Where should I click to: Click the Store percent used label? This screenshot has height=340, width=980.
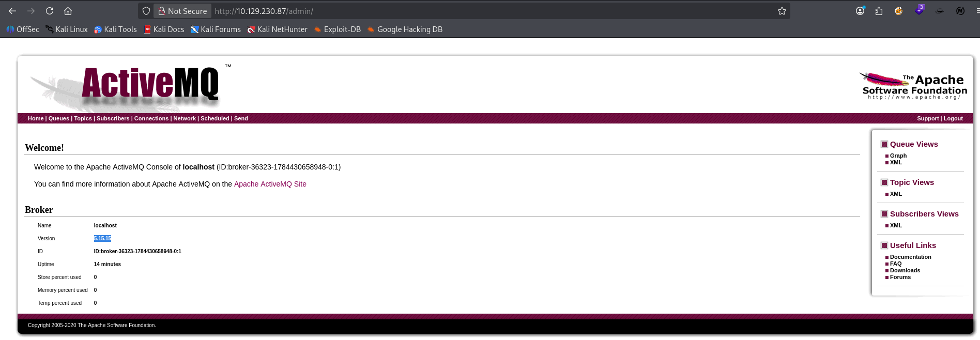[59, 277]
